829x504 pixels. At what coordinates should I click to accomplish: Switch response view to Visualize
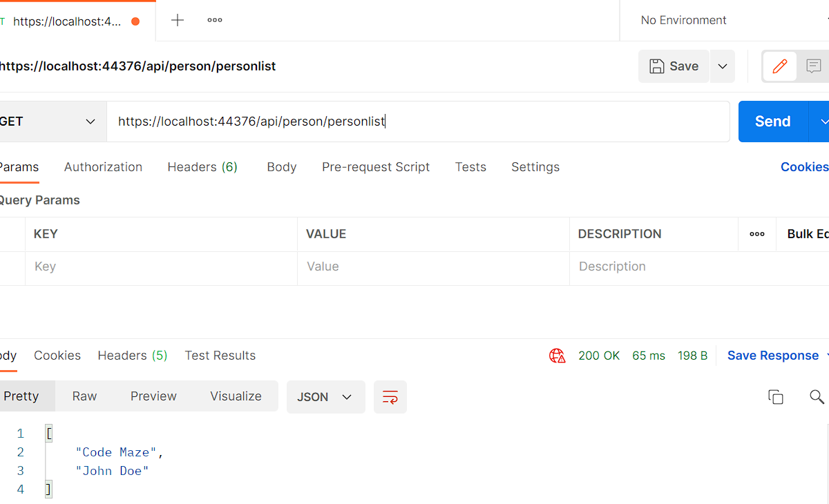(x=236, y=396)
